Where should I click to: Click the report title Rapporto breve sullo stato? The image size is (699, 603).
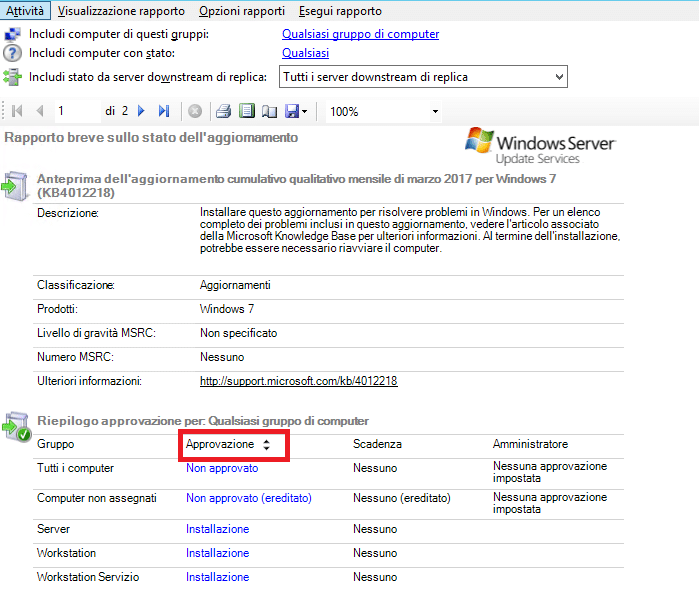coord(151,138)
